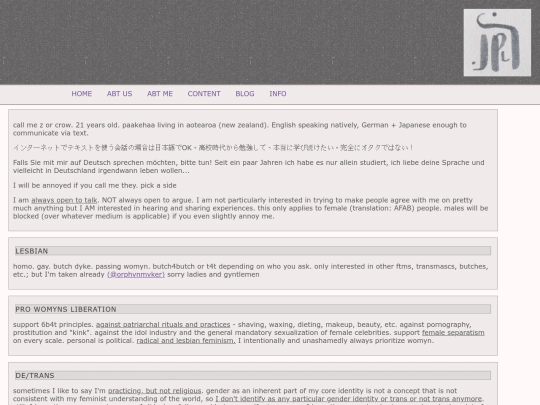Open the BLOG page
540x405 pixels.
click(x=245, y=94)
